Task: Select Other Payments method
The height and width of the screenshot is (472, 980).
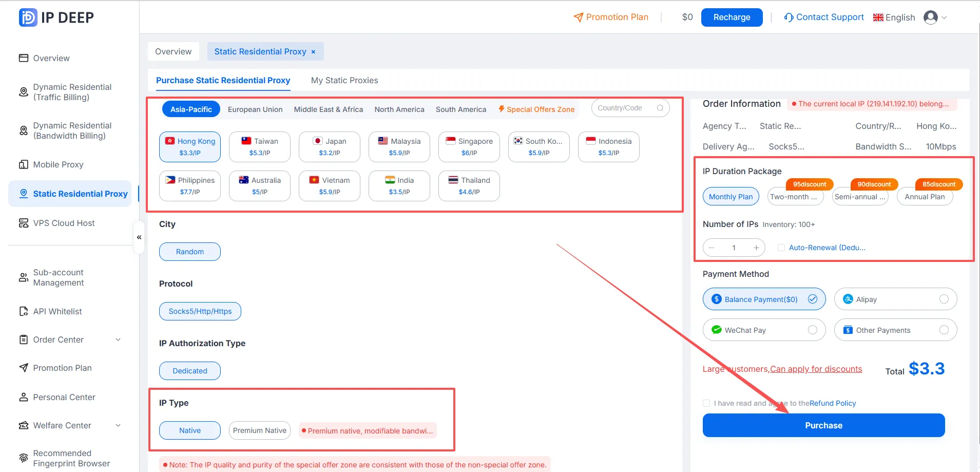Action: pyautogui.click(x=896, y=330)
